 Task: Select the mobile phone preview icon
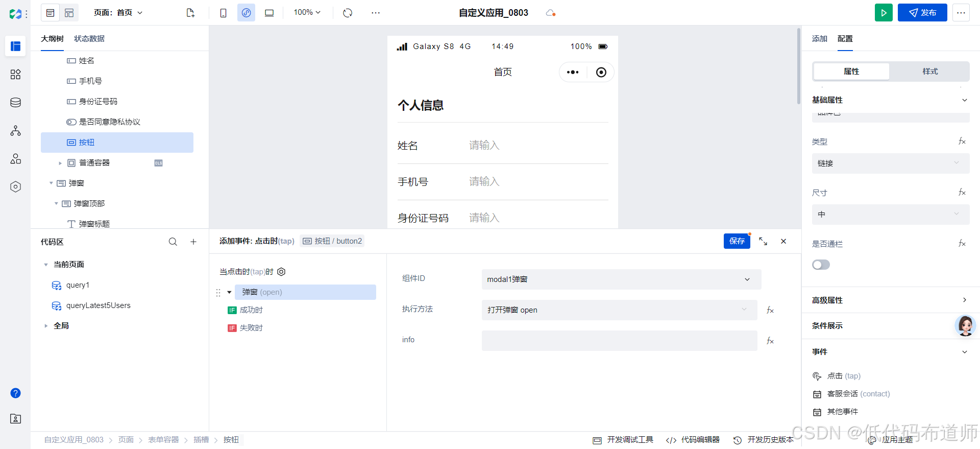tap(223, 13)
